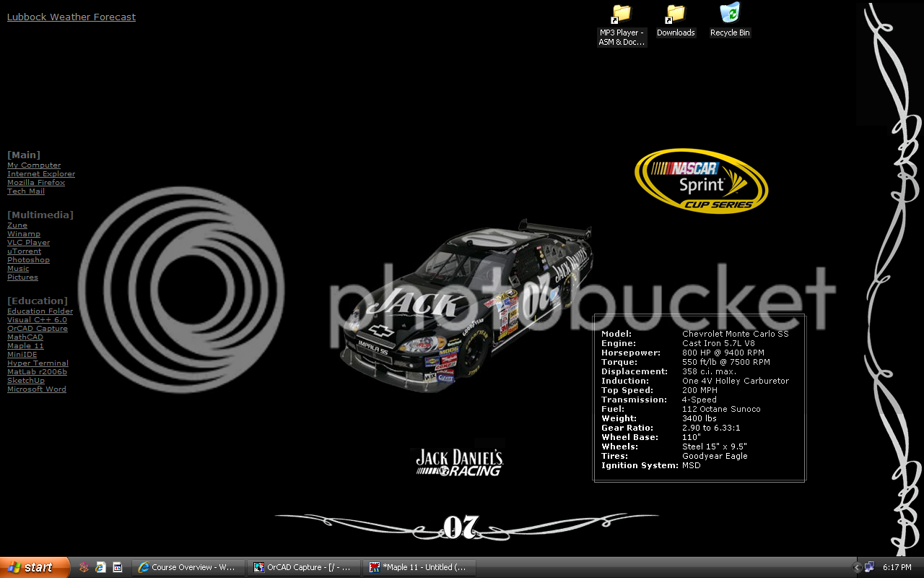This screenshot has width=924, height=578.
Task: Open the My Computer link
Action: click(34, 165)
